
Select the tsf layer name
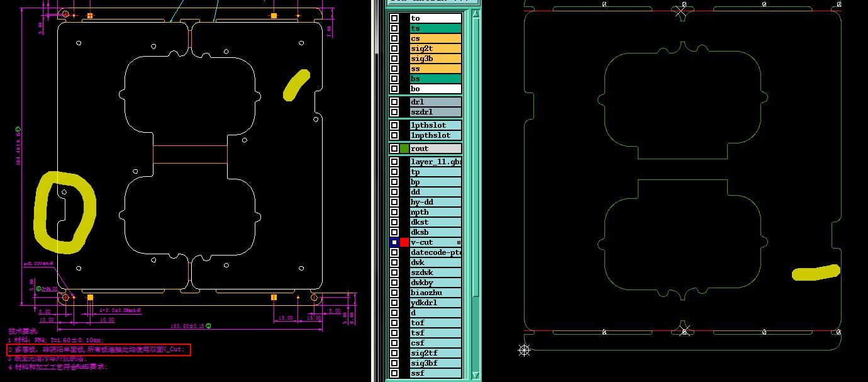(435, 333)
